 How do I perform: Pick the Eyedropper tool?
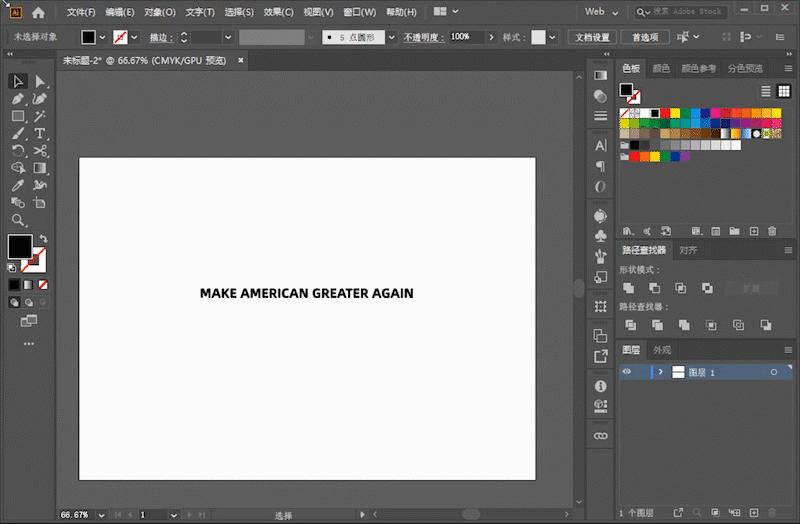(x=18, y=185)
